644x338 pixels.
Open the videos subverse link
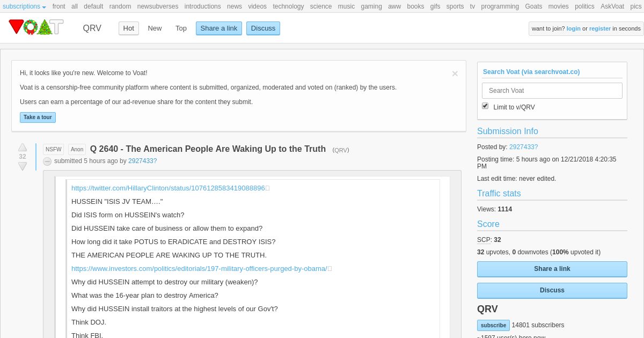[258, 6]
